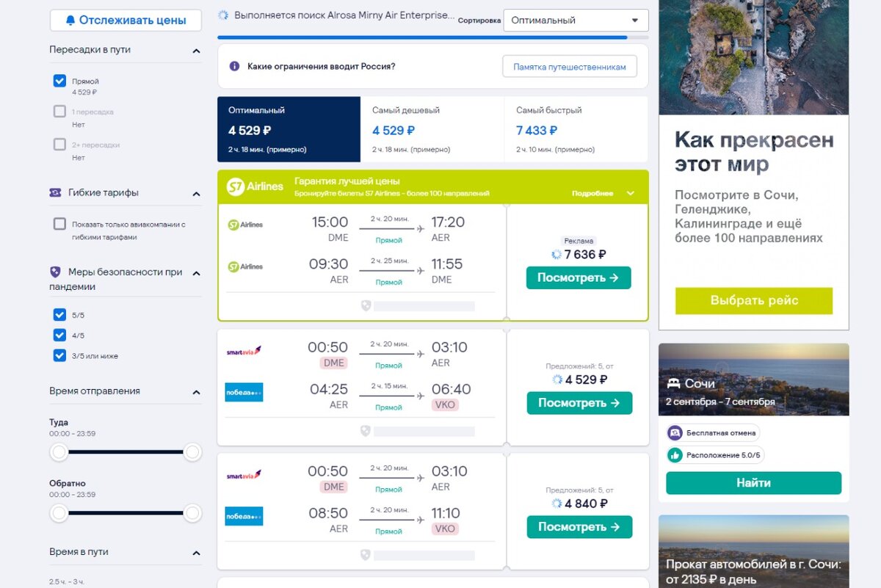The image size is (881, 588).
Task: Click the Гибкие тарифы sidebar icon
Action: 54,192
